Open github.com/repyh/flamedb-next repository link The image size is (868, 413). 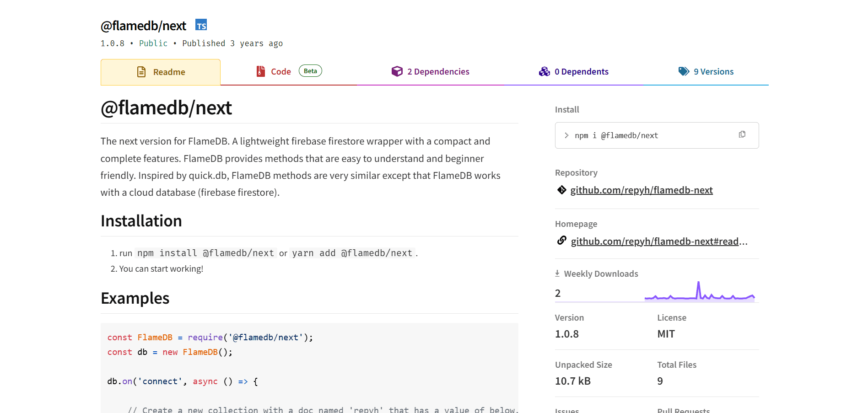click(641, 190)
